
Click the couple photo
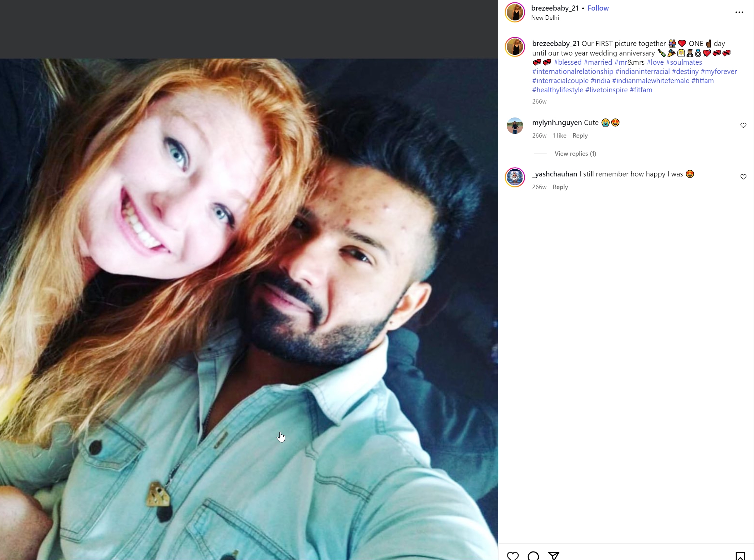[x=249, y=309]
